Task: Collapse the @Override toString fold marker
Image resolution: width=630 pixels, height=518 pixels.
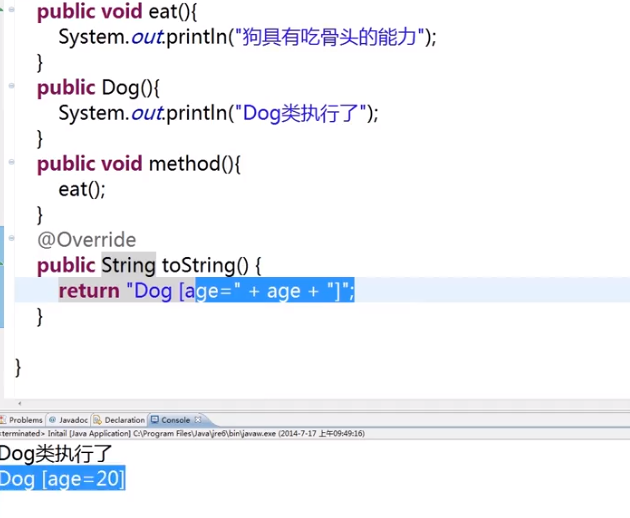Action: click(x=11, y=238)
